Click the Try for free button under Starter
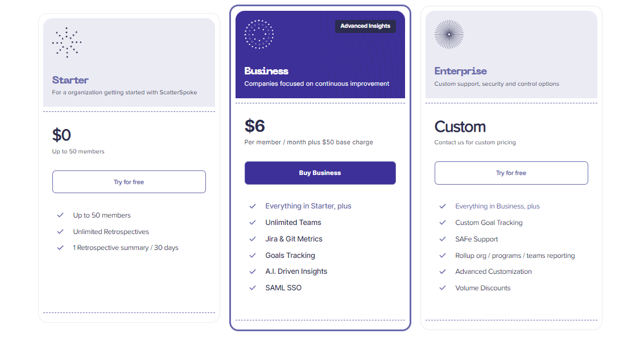This screenshot has height=342, width=644. pos(129,182)
